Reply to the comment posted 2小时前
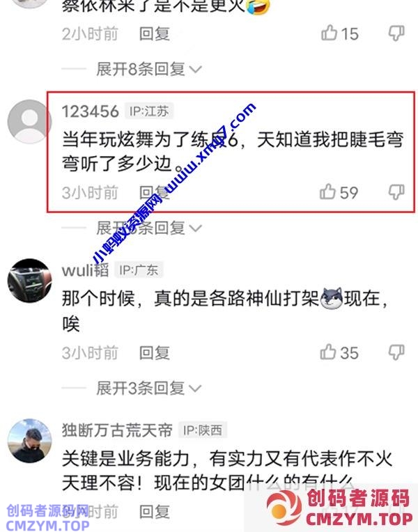 pos(155,34)
